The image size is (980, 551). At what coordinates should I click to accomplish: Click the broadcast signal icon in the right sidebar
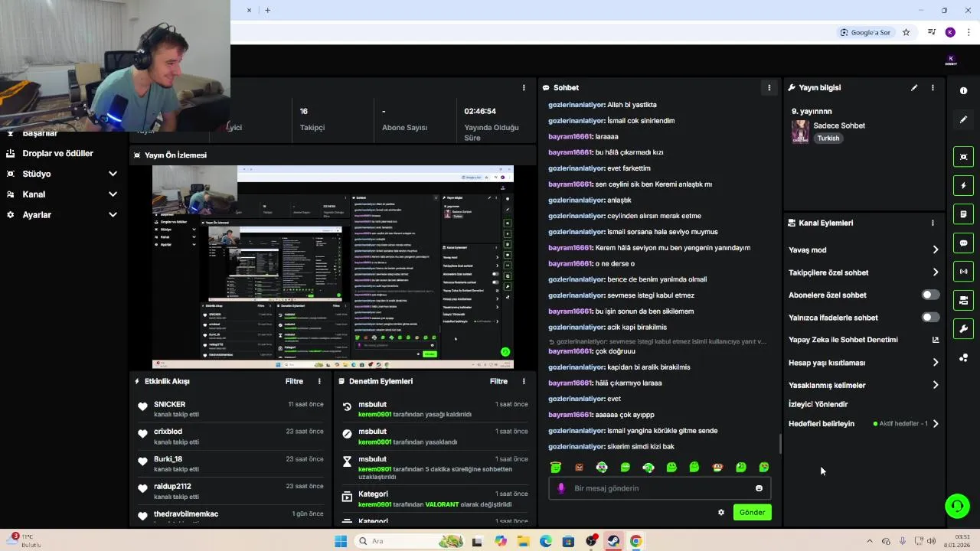(x=963, y=271)
